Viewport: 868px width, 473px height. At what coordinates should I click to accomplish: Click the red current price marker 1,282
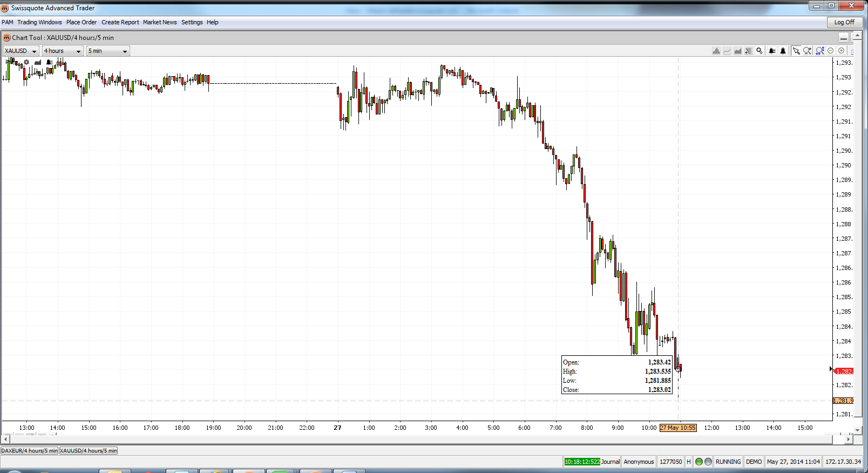(x=843, y=371)
